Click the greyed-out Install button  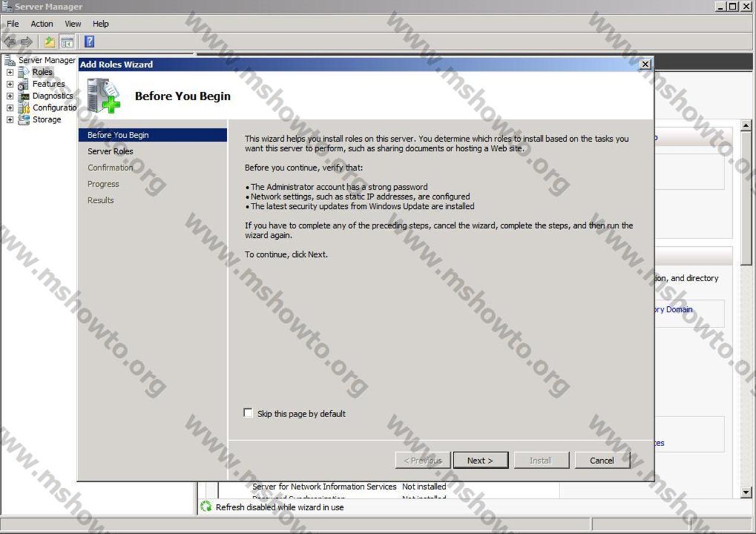(x=541, y=460)
